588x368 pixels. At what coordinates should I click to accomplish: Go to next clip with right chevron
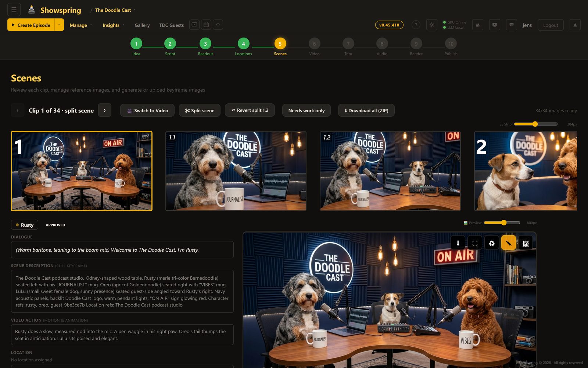tap(105, 110)
